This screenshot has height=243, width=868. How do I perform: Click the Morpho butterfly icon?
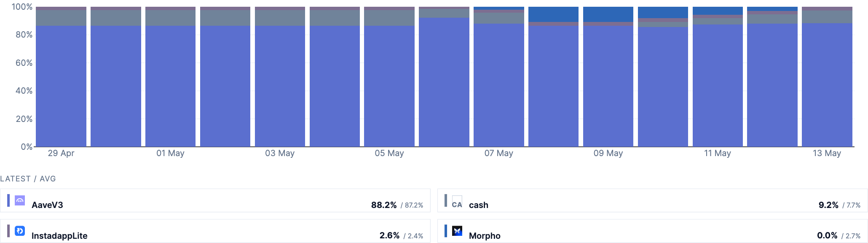pos(457,231)
